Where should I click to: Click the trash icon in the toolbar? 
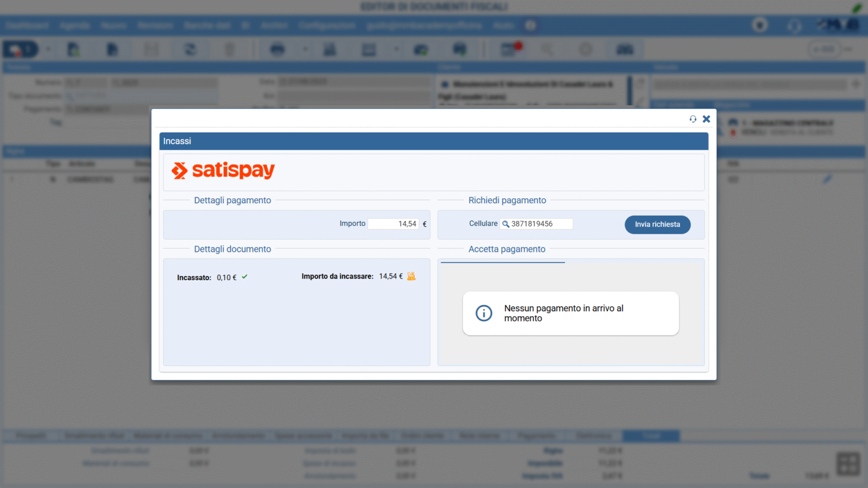click(229, 50)
